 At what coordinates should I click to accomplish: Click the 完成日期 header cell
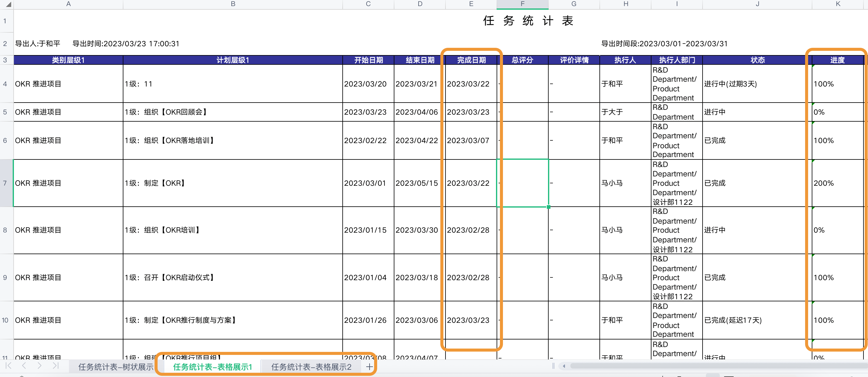pyautogui.click(x=471, y=60)
